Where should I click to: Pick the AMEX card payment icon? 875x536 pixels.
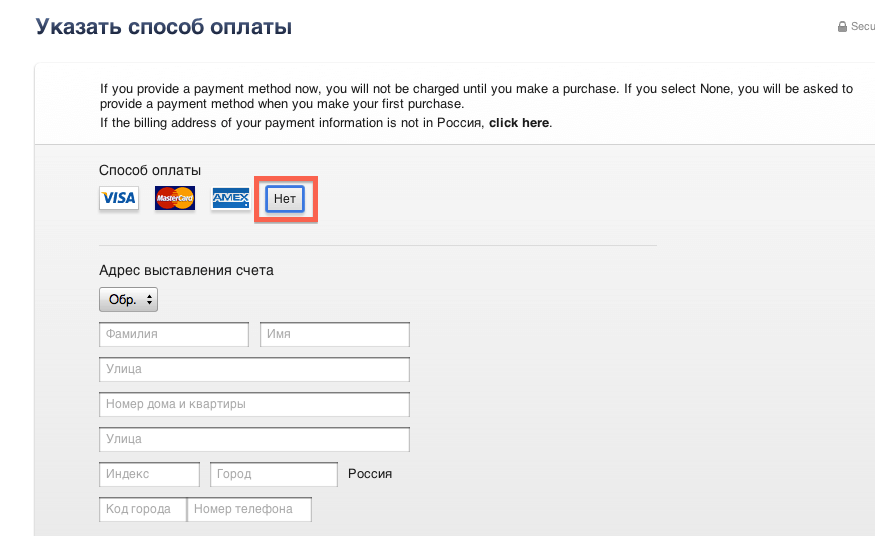click(x=230, y=198)
